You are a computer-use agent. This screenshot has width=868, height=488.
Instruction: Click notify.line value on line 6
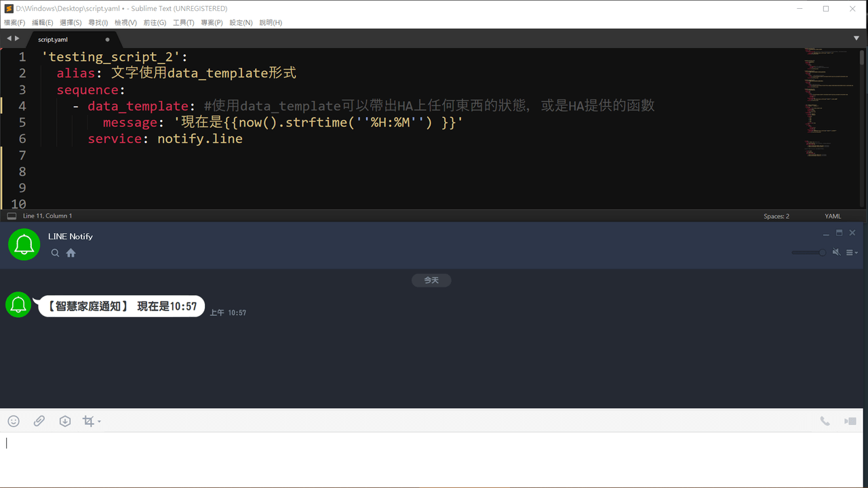(x=200, y=139)
